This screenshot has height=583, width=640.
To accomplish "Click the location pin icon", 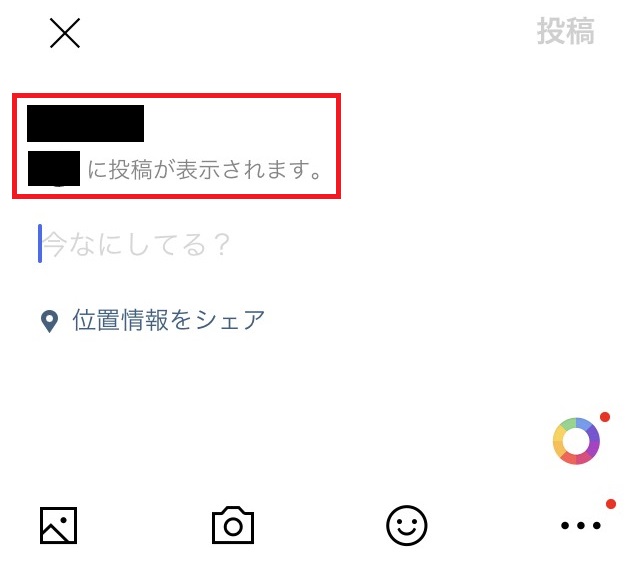I will pos(49,321).
